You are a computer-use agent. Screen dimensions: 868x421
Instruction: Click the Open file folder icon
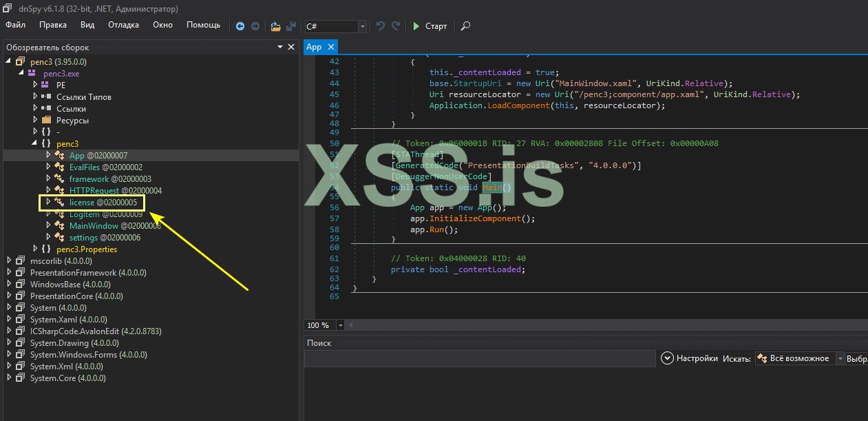[275, 26]
